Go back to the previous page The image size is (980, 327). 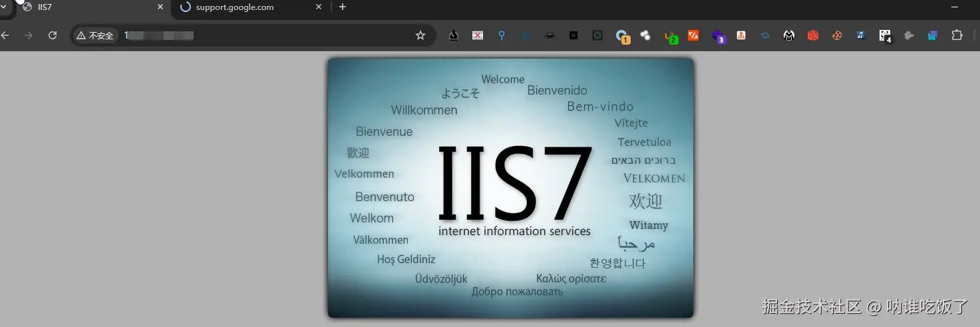click(x=5, y=35)
